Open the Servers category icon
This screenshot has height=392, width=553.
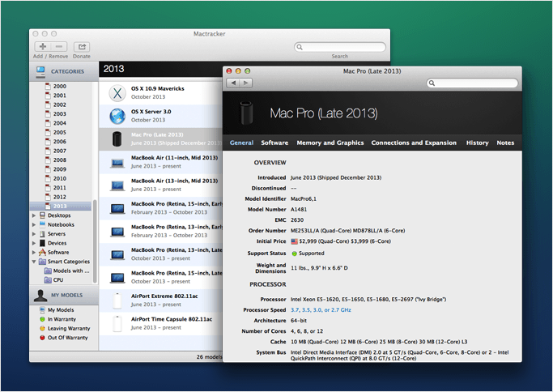point(42,233)
